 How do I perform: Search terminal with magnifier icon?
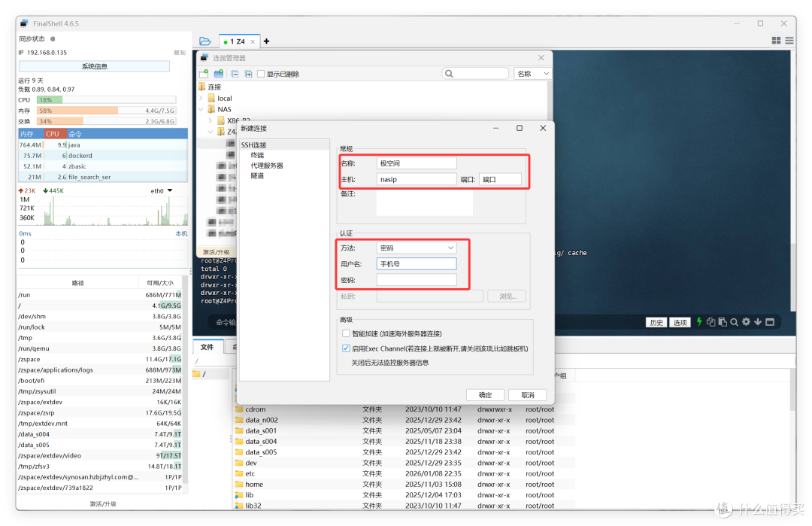(x=734, y=322)
